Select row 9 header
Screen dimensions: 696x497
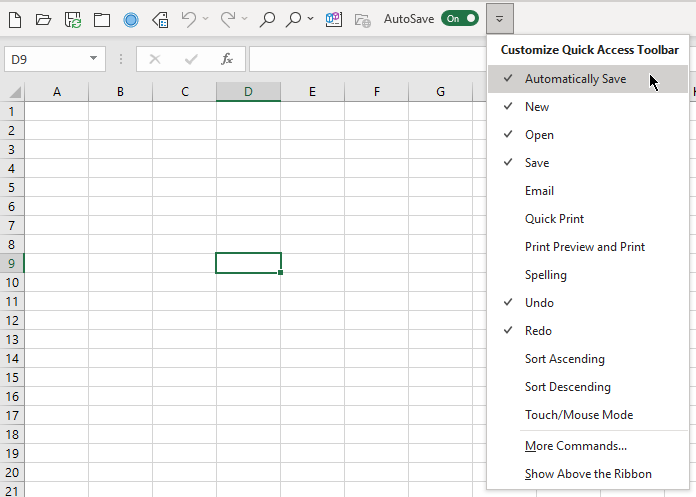point(12,264)
